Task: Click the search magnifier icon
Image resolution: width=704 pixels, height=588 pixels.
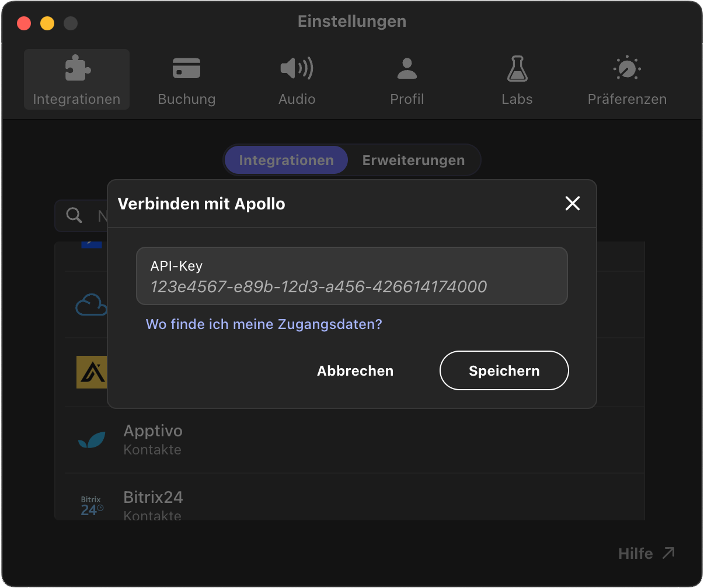Action: pos(74,216)
